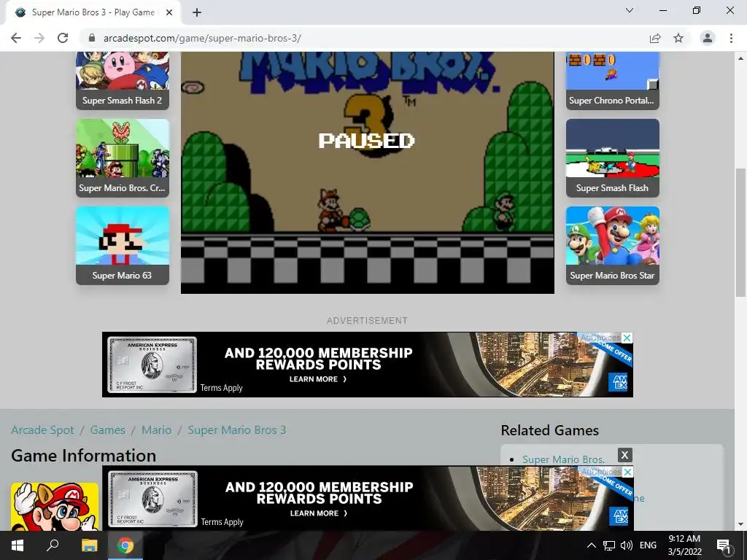Viewport: 747px width, 560px height.
Task: Follow Super Mario Bros 3 breadcrumb
Action: (237, 430)
